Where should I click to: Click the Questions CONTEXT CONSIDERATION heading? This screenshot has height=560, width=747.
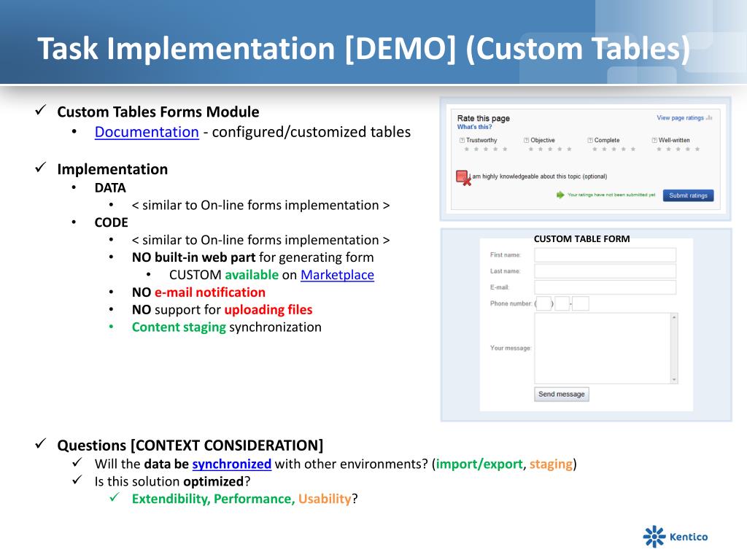(190, 446)
